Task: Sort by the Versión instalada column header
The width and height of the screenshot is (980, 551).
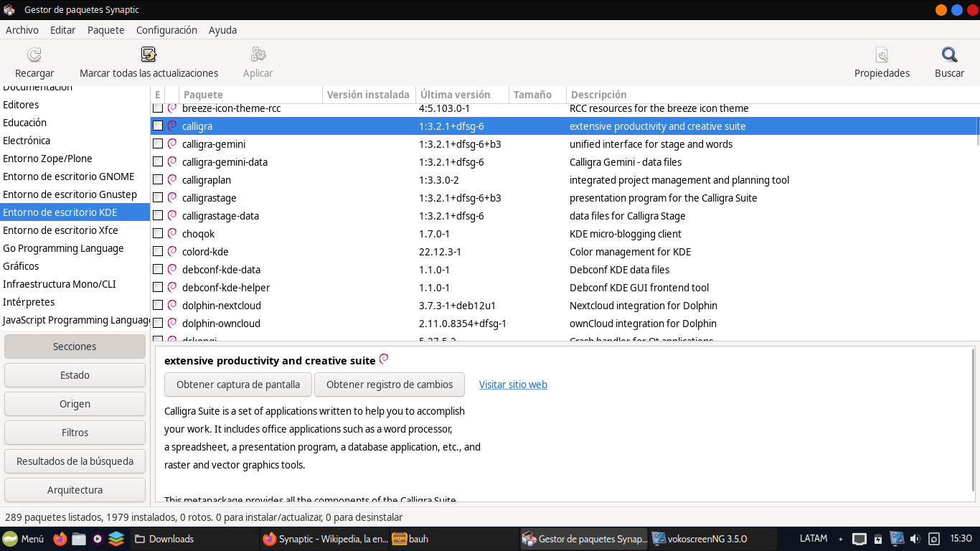Action: (x=369, y=95)
